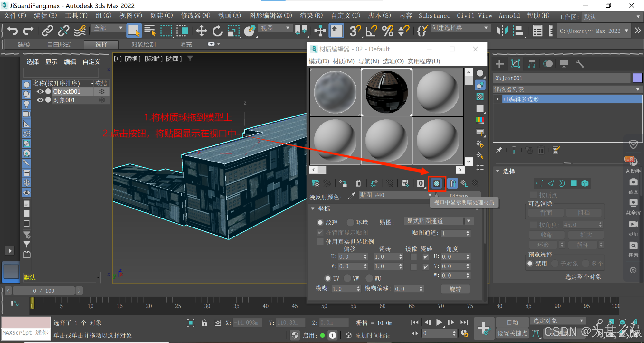Show shaded material in viewport button

(x=437, y=183)
